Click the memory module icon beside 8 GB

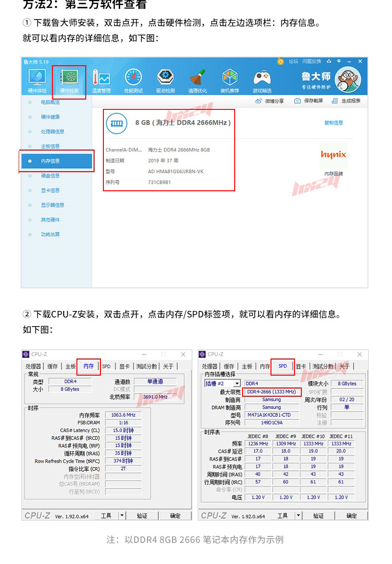117,123
